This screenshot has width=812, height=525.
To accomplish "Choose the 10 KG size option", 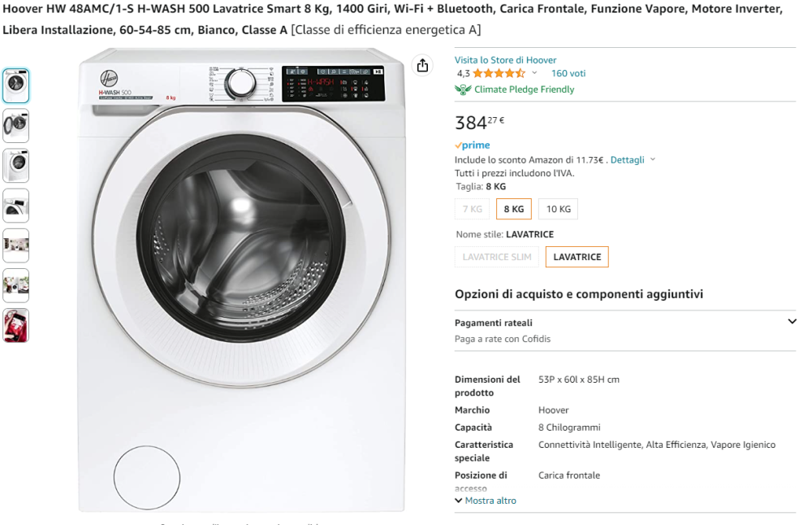I will (x=559, y=209).
